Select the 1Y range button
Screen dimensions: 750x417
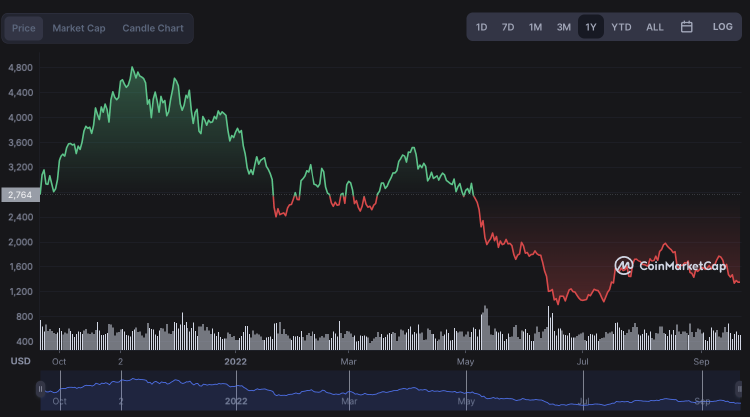pos(591,27)
